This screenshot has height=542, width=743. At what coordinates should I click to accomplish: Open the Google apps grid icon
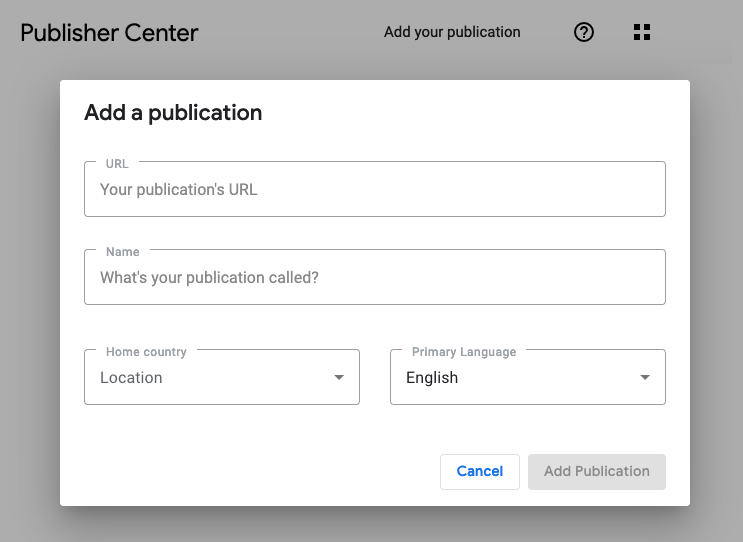click(642, 32)
